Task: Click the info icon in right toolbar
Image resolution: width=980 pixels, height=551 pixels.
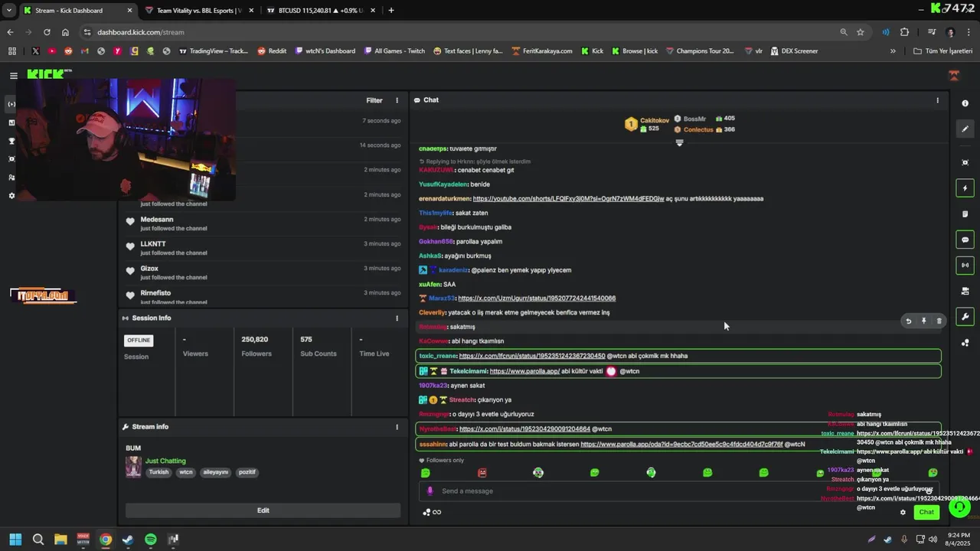Action: point(965,103)
